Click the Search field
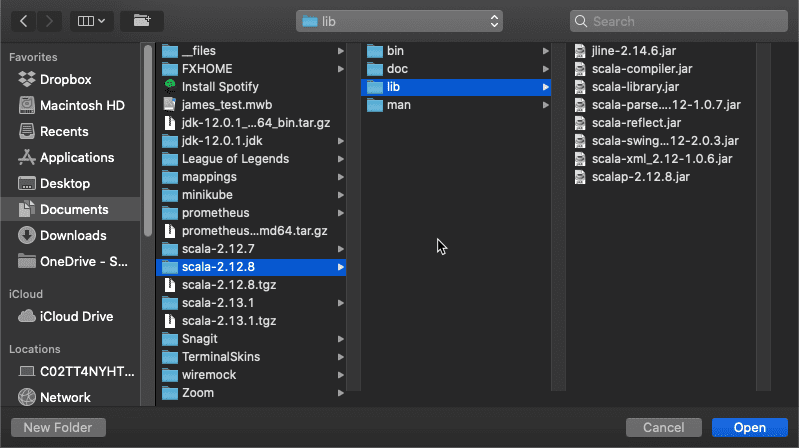 coord(678,21)
